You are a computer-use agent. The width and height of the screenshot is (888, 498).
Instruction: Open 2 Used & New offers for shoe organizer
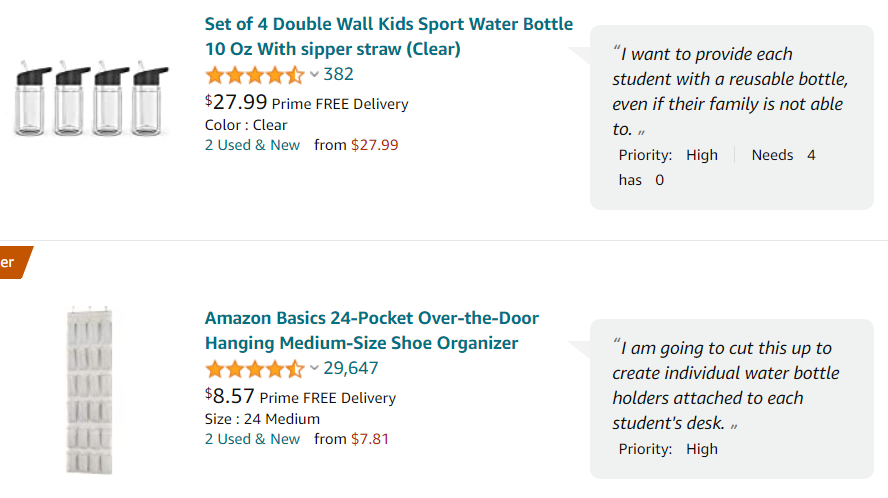252,439
